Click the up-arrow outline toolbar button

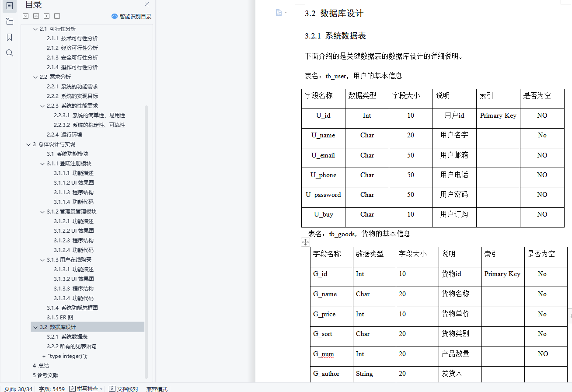coord(36,16)
